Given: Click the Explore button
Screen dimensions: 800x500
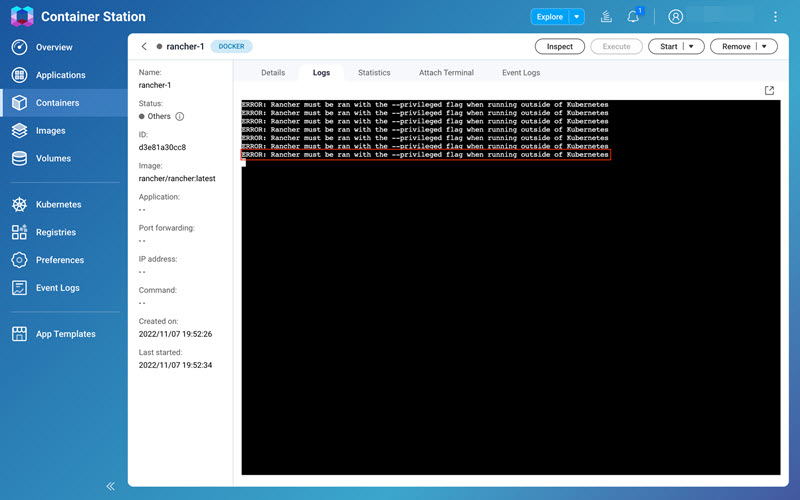Looking at the screenshot, I should (x=550, y=17).
